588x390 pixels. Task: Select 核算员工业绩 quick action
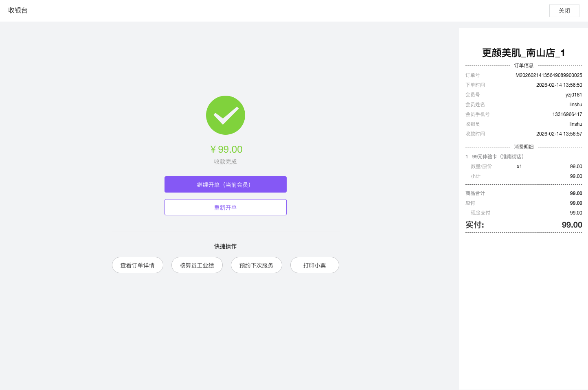click(197, 265)
